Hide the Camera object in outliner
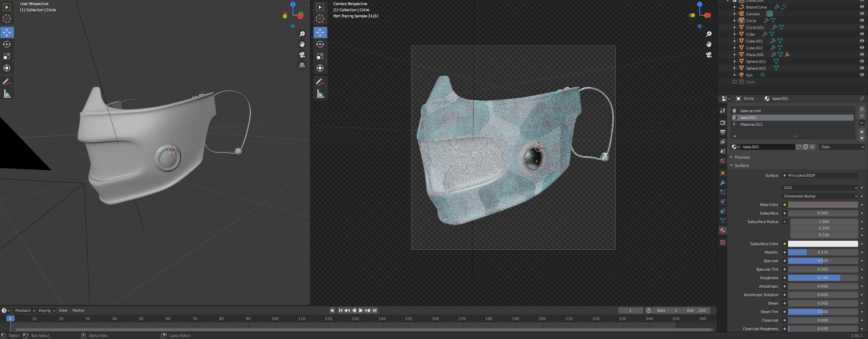The height and width of the screenshot is (339, 868). [x=862, y=14]
